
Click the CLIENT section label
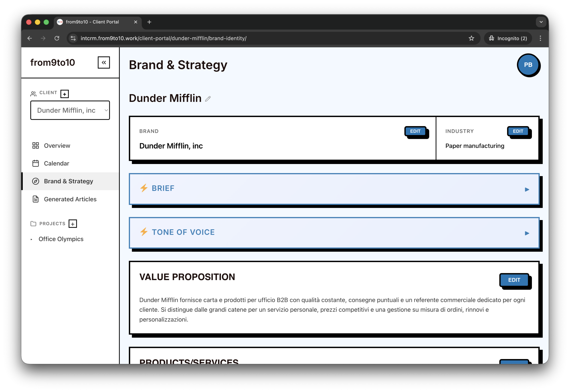(48, 93)
